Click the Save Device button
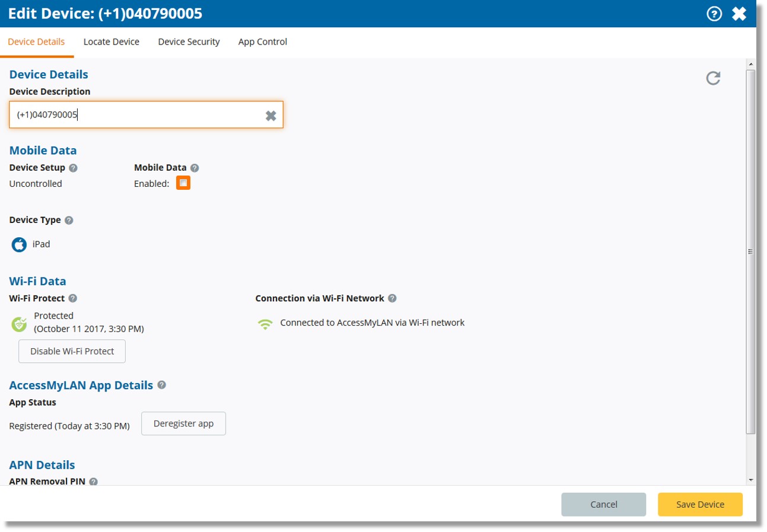The image size is (767, 532). tap(700, 504)
